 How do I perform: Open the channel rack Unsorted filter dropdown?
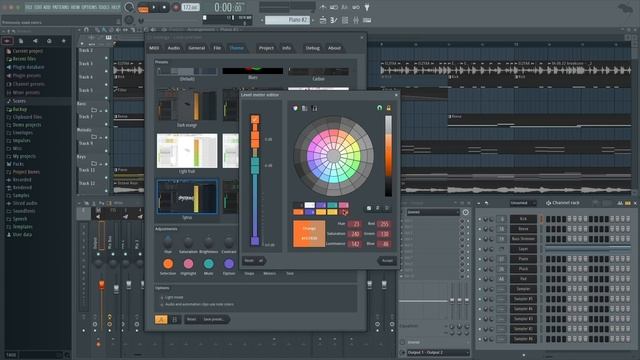[x=522, y=203]
